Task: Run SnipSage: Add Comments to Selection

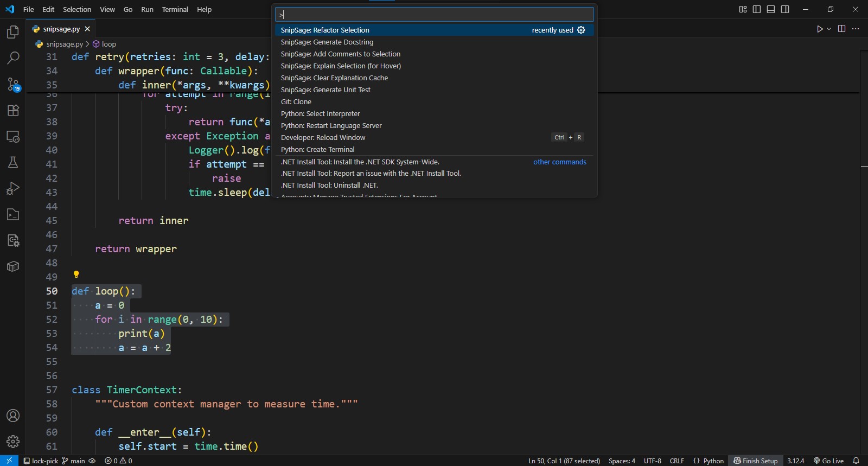Action: (x=434, y=54)
